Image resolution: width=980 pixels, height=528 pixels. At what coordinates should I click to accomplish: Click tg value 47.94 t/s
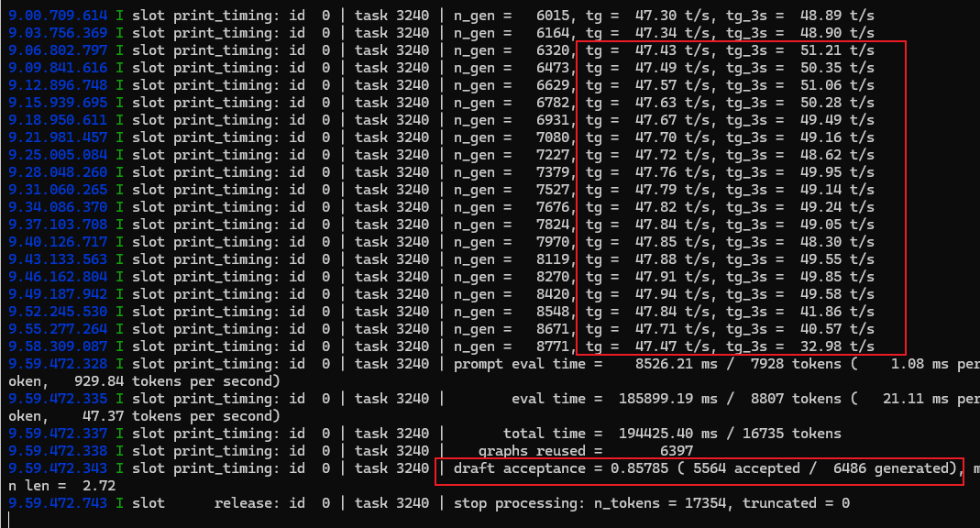[672, 294]
